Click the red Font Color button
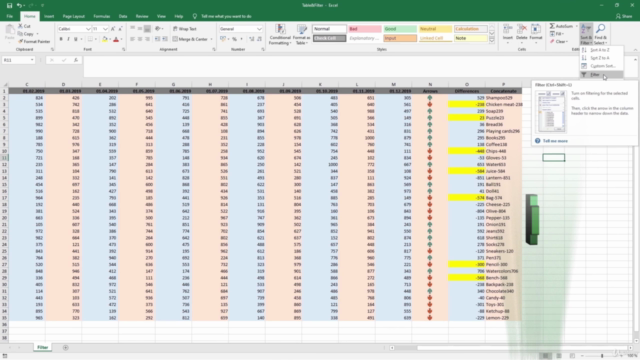Image resolution: width=640 pixels, height=360 pixels. pyautogui.click(x=116, y=39)
